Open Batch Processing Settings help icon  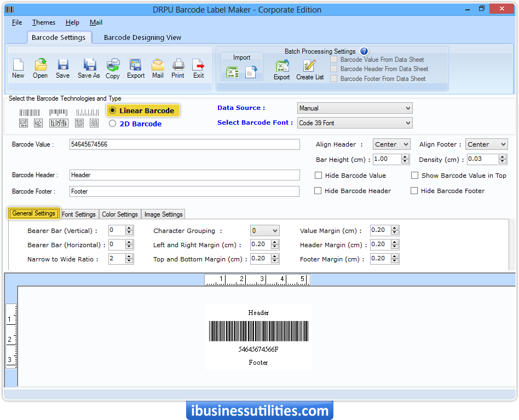(x=364, y=51)
